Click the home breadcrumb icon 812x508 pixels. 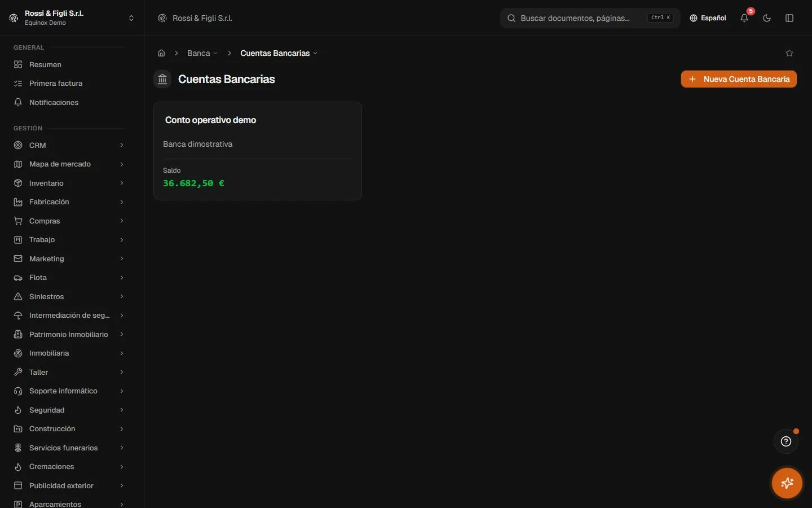click(x=161, y=53)
